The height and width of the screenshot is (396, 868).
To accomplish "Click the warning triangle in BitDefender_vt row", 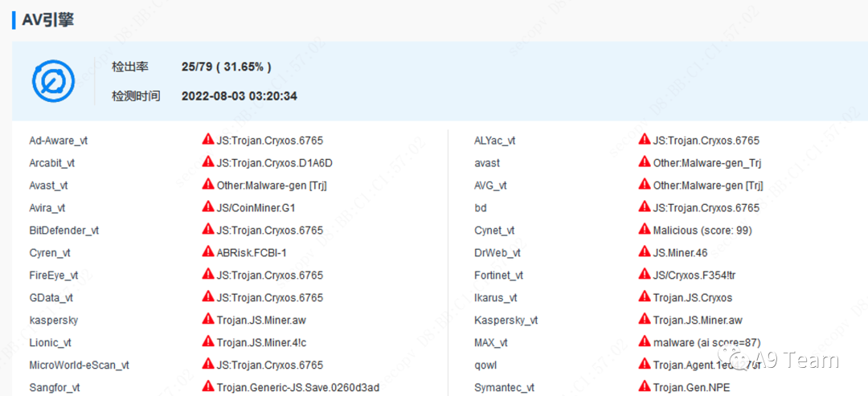I will pos(208,229).
